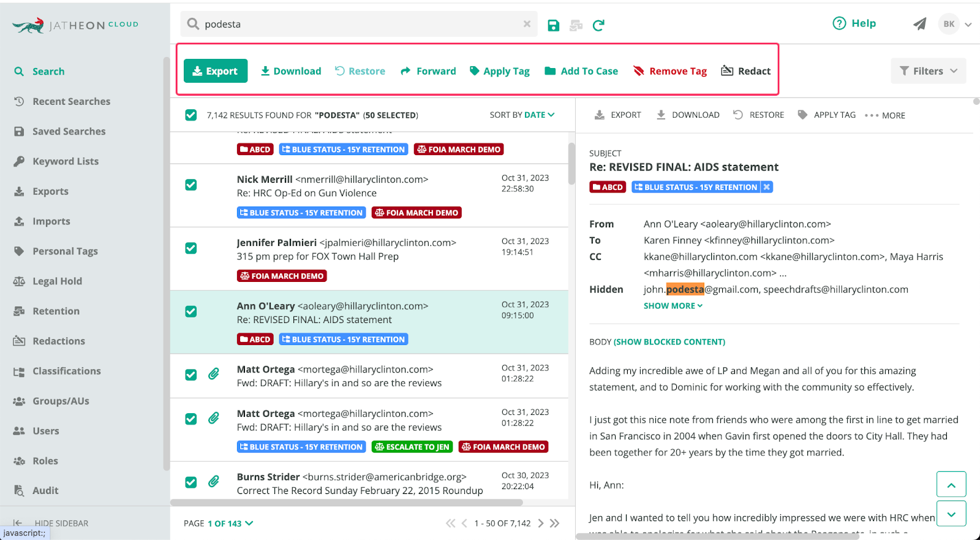The height and width of the screenshot is (540, 980).
Task: Uncheck the Ann O'Leary email checkbox
Action: pos(191,311)
